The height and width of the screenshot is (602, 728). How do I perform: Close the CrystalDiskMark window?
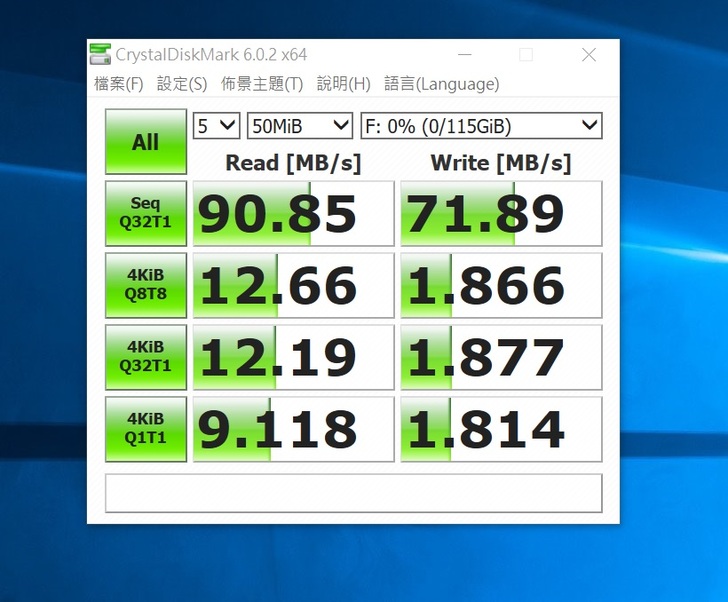point(589,55)
